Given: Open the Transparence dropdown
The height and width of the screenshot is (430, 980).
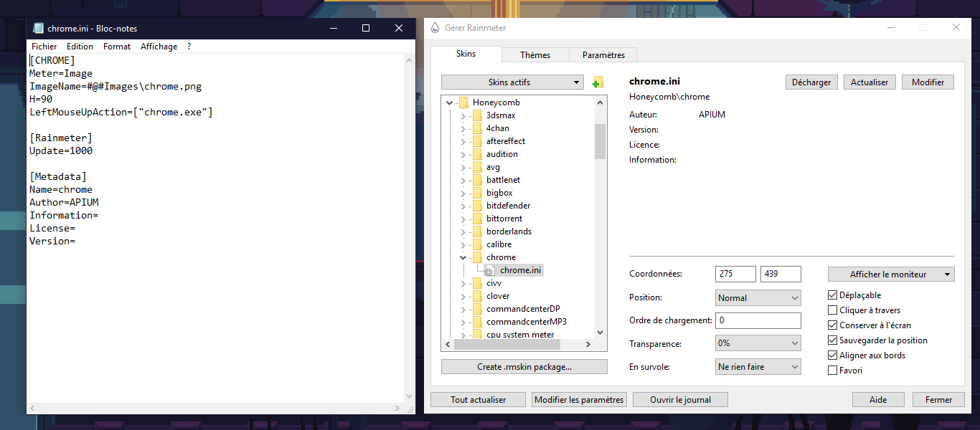Looking at the screenshot, I should click(x=758, y=343).
